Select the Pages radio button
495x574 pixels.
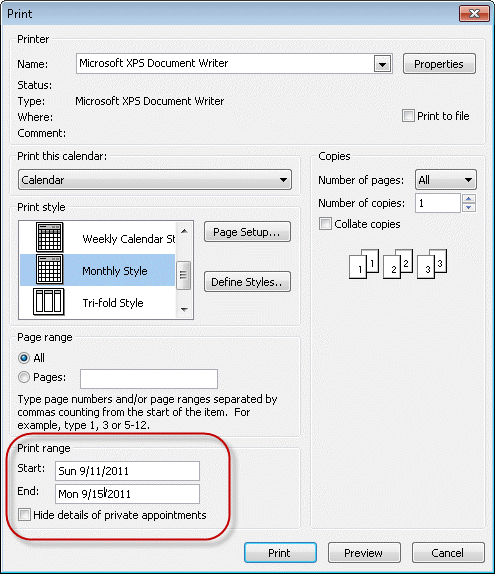(x=24, y=377)
